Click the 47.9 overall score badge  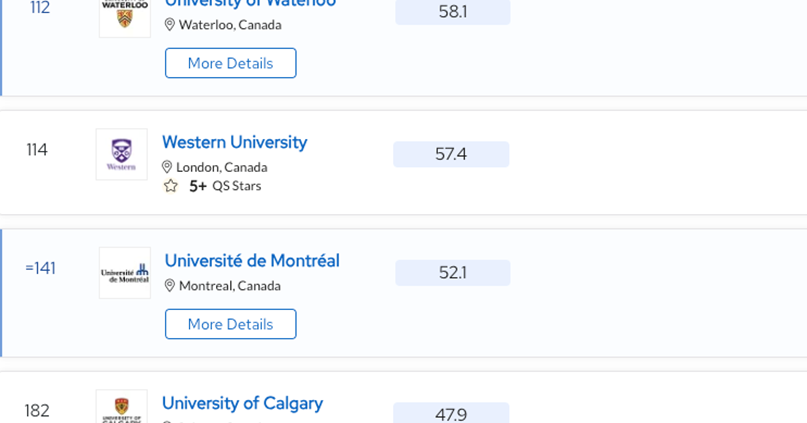[x=451, y=413]
